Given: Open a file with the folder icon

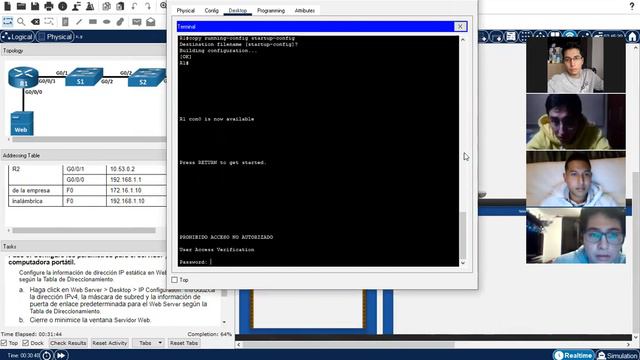Looking at the screenshot, I should (x=21, y=6).
